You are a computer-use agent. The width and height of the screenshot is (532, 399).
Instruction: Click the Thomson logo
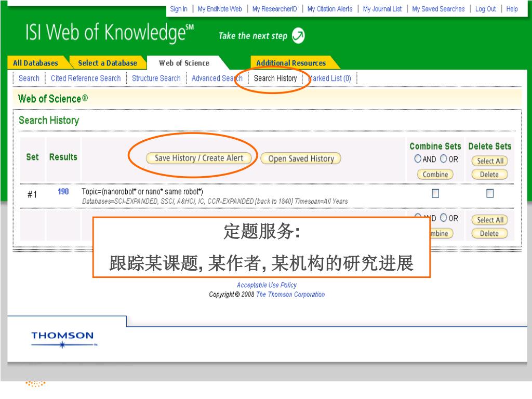(x=64, y=340)
